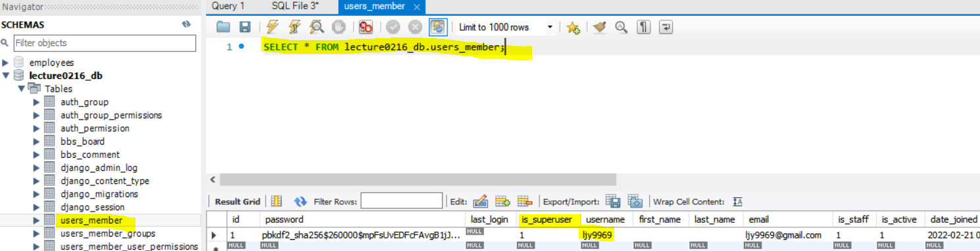
Task: Rollback transaction X icon
Action: pos(415,27)
